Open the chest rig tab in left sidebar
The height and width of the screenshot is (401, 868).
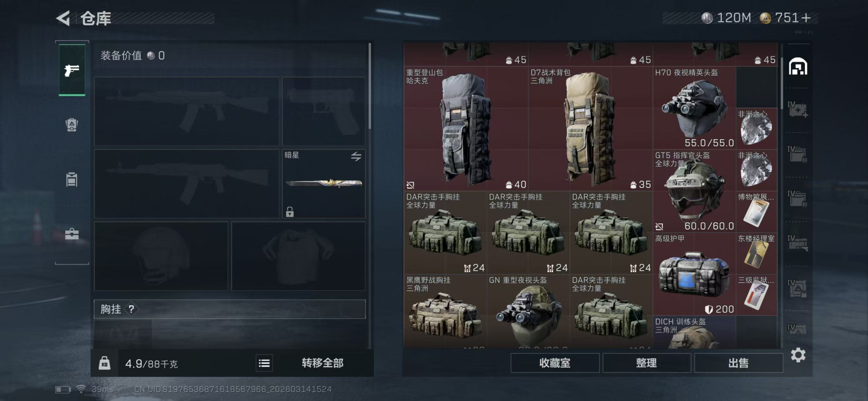tap(72, 180)
